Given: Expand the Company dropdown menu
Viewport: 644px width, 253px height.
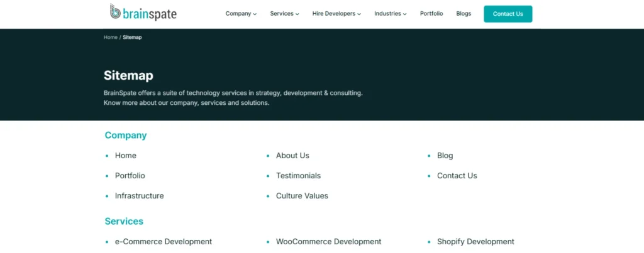Looking at the screenshot, I should tap(241, 14).
